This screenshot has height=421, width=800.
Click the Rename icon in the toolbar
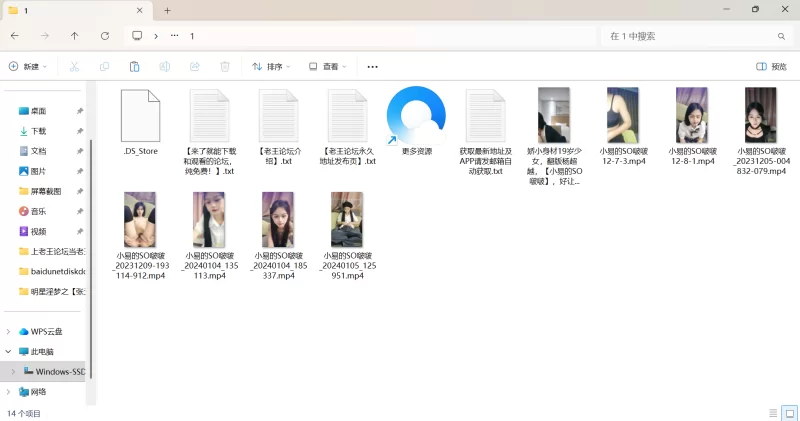coord(164,67)
